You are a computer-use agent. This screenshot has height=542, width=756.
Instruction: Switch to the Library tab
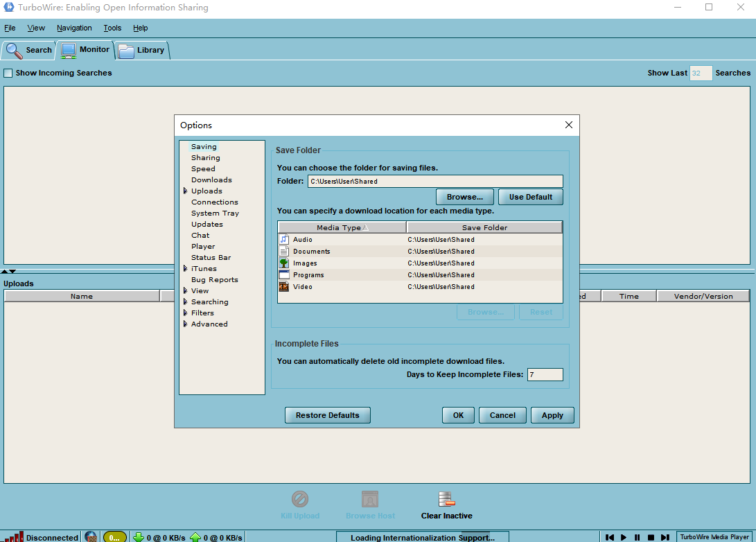[x=142, y=50]
